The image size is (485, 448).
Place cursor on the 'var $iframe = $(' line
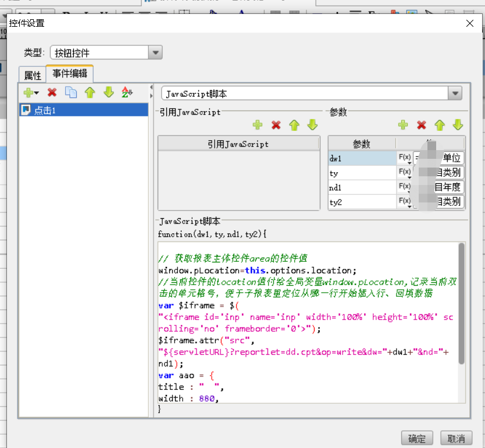[198, 305]
